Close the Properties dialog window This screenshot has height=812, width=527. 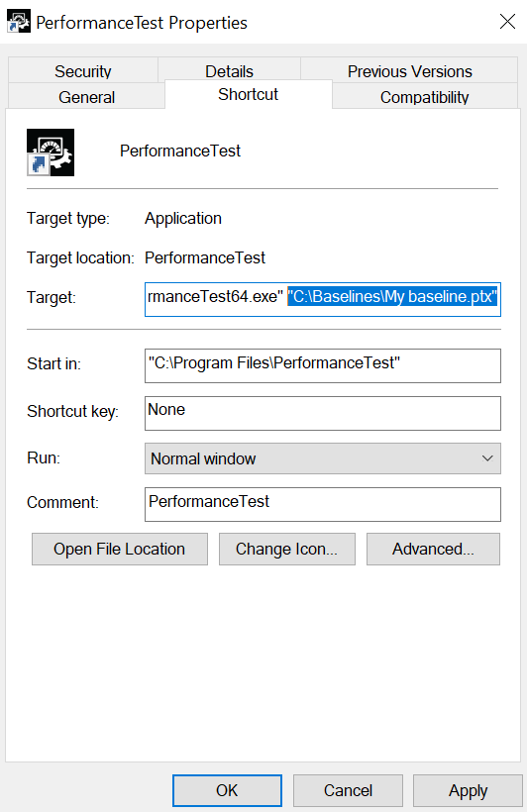click(507, 22)
